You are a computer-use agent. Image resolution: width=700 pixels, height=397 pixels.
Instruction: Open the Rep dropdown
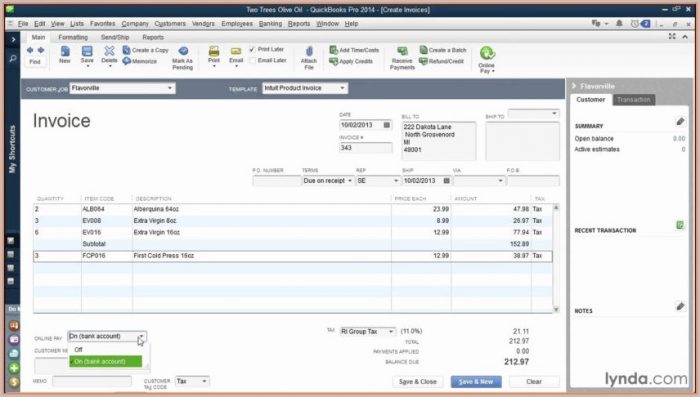click(396, 181)
